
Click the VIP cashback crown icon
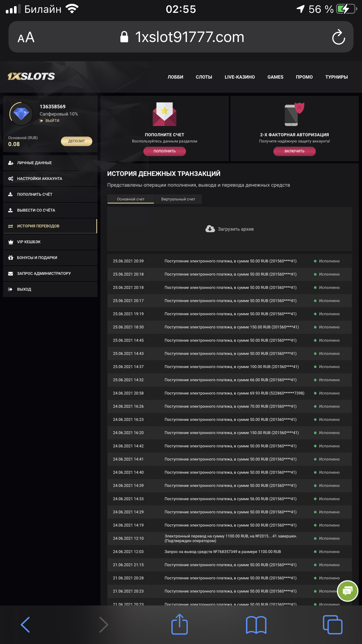[11, 242]
